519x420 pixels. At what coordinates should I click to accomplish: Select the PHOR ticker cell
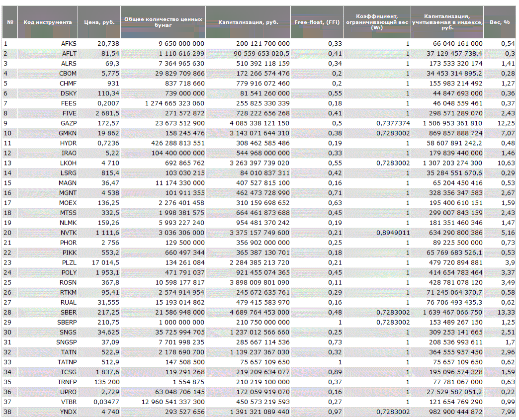click(x=48, y=243)
